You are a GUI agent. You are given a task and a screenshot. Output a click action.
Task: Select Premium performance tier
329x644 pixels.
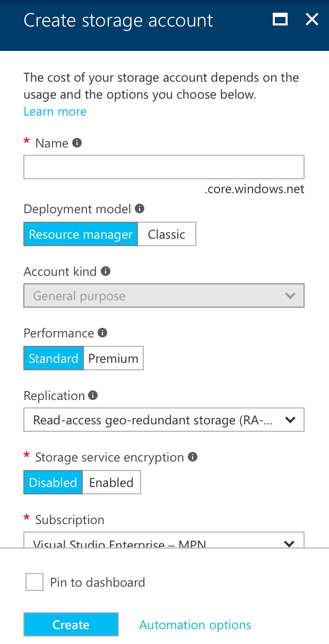(113, 358)
